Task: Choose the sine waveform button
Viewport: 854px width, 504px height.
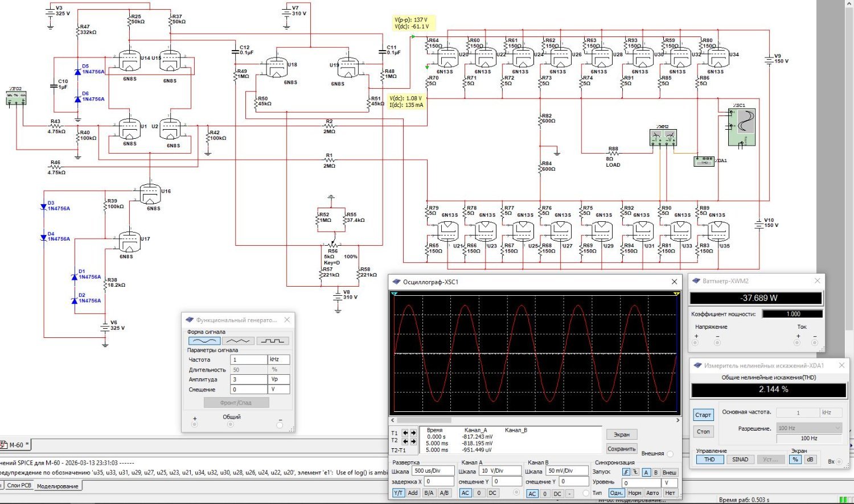Action: [204, 341]
